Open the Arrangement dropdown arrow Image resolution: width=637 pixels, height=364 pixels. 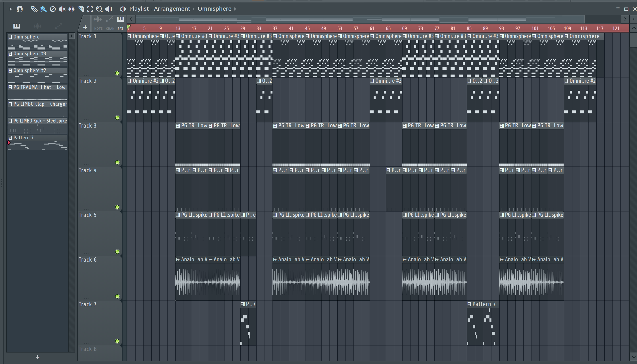[194, 9]
